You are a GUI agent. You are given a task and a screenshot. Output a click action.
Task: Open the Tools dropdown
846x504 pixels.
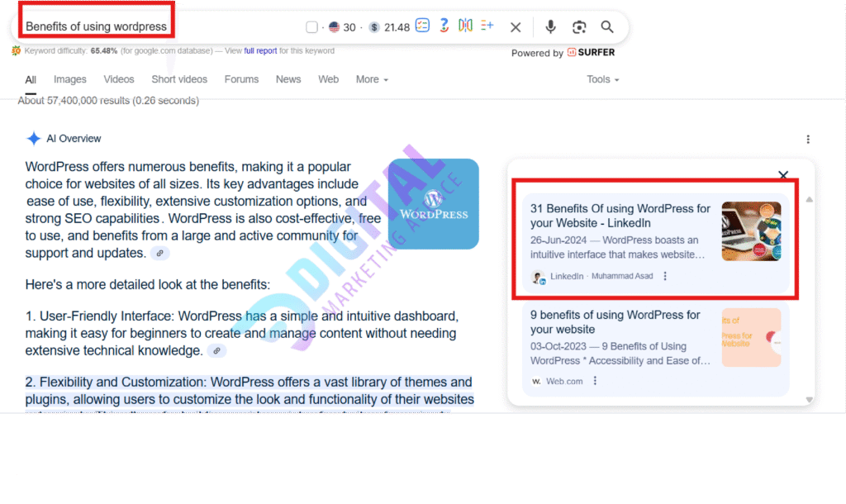pyautogui.click(x=602, y=79)
